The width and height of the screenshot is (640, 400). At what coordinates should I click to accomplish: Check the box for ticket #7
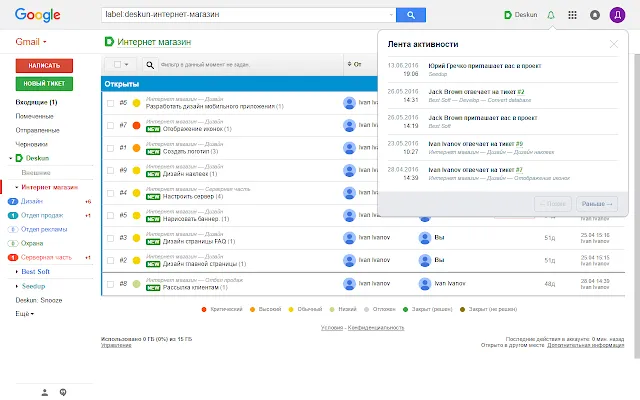coord(110,125)
